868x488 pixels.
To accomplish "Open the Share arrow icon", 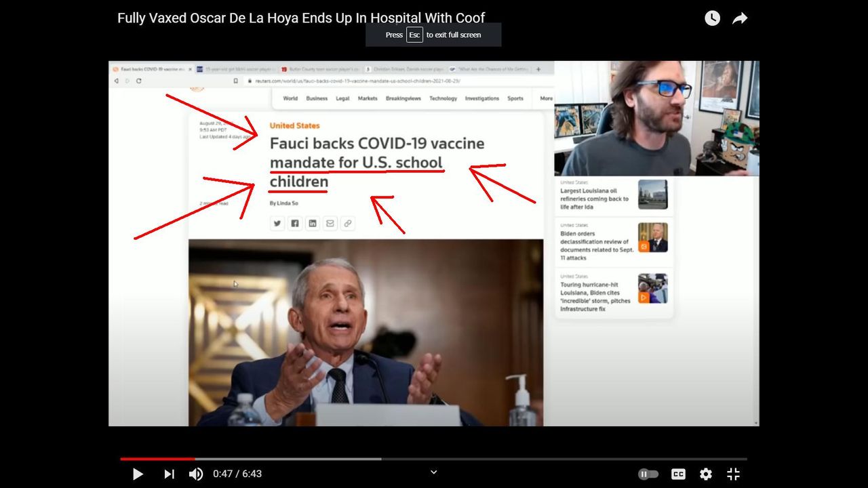I will click(740, 18).
